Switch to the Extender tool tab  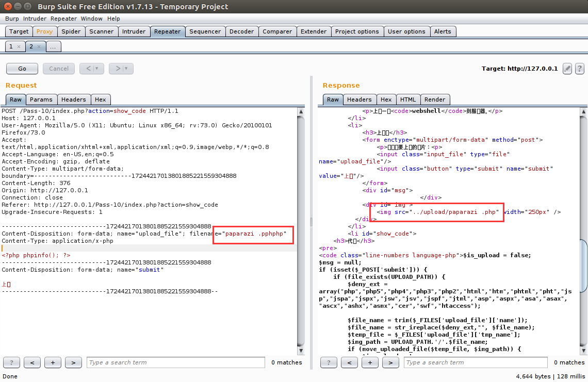(x=314, y=31)
